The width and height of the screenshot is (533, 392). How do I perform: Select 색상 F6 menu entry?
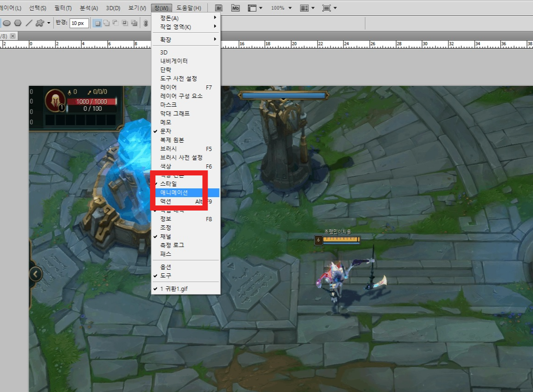pyautogui.click(x=186, y=166)
